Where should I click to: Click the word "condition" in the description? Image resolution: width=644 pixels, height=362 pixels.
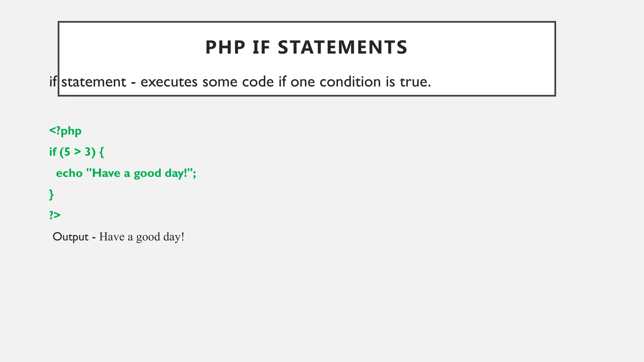click(x=350, y=82)
